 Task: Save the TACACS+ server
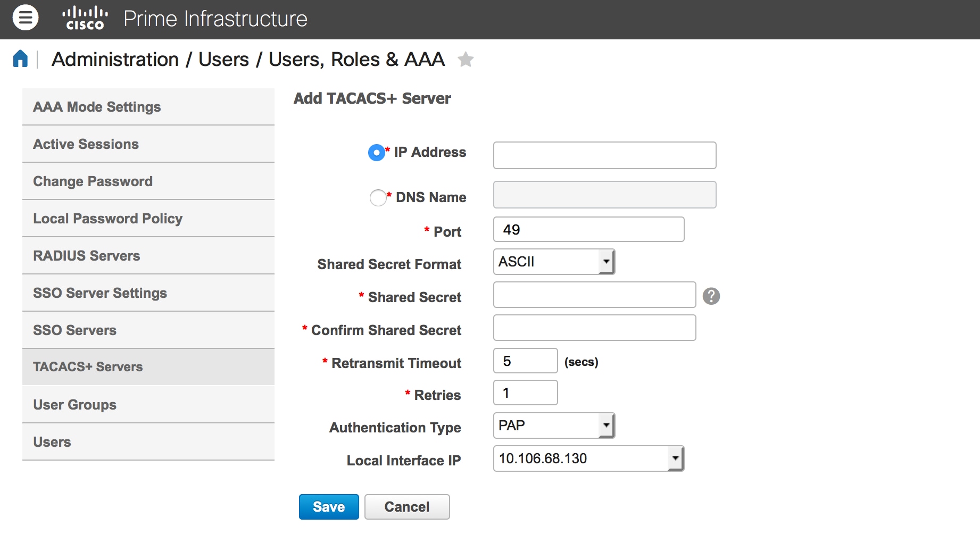pyautogui.click(x=329, y=507)
